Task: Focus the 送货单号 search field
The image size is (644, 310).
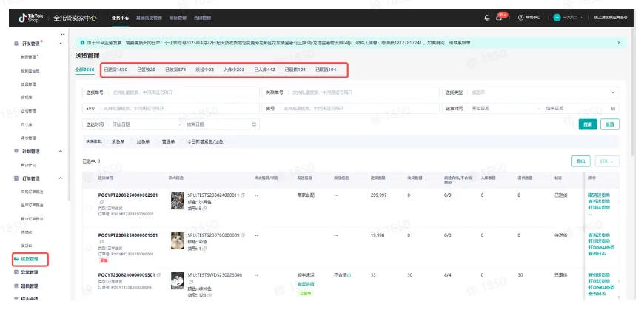Action: pyautogui.click(x=171, y=92)
